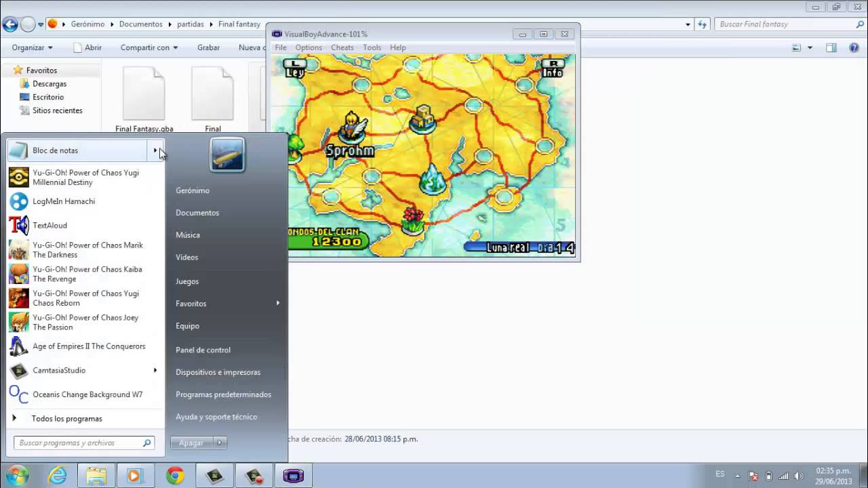Open Gerónimo user folder link
The image size is (868, 488).
click(193, 190)
